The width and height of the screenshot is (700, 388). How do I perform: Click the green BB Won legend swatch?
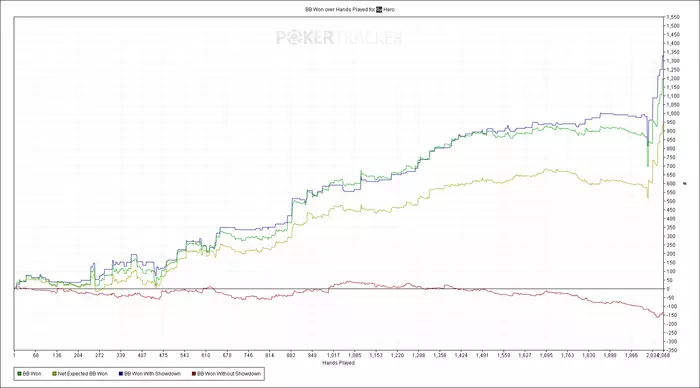point(19,374)
